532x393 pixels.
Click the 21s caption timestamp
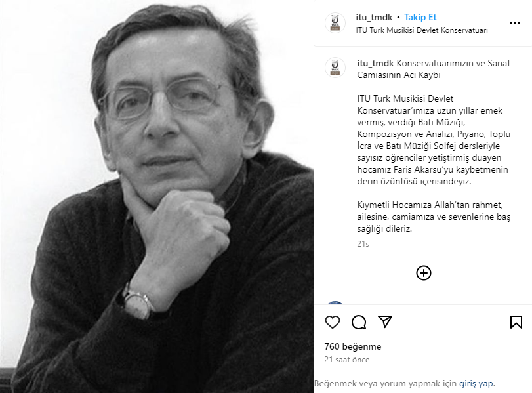click(363, 244)
